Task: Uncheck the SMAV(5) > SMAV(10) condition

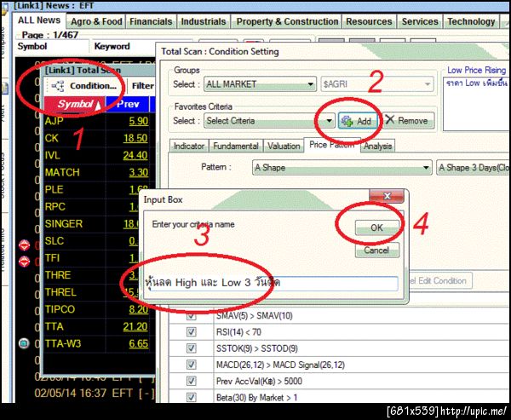Action: (x=191, y=316)
